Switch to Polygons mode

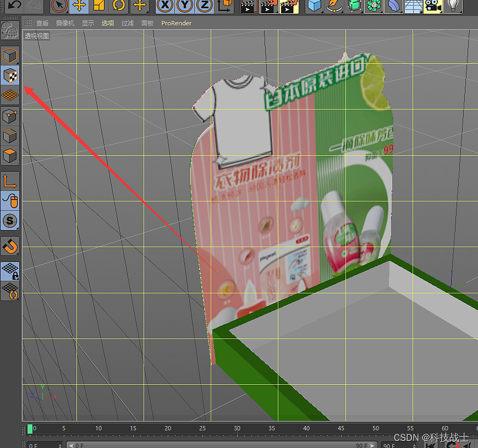pos(10,156)
